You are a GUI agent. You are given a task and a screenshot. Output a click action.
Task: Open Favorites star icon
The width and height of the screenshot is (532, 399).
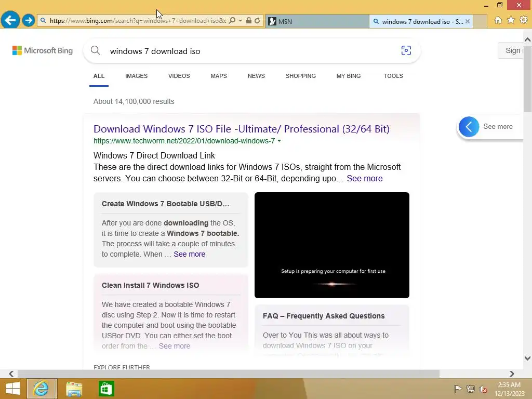pos(511,20)
